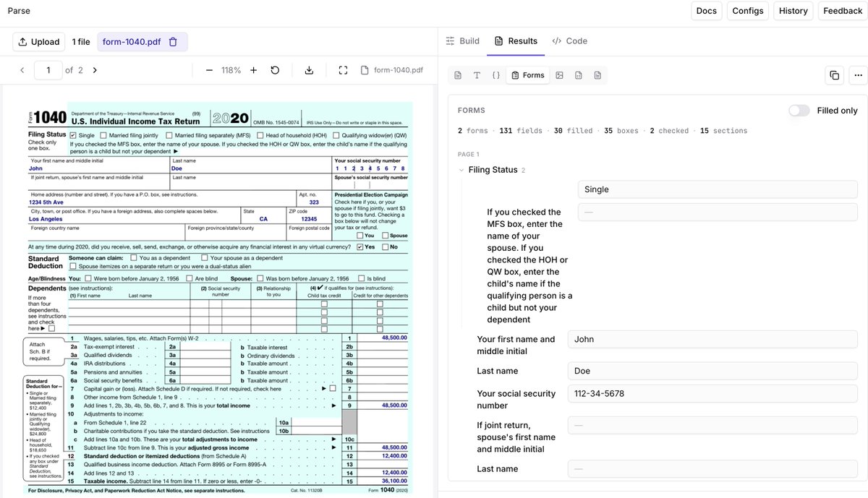This screenshot has height=498, width=868.
Task: Open the table-page results view icon
Action: (x=579, y=75)
